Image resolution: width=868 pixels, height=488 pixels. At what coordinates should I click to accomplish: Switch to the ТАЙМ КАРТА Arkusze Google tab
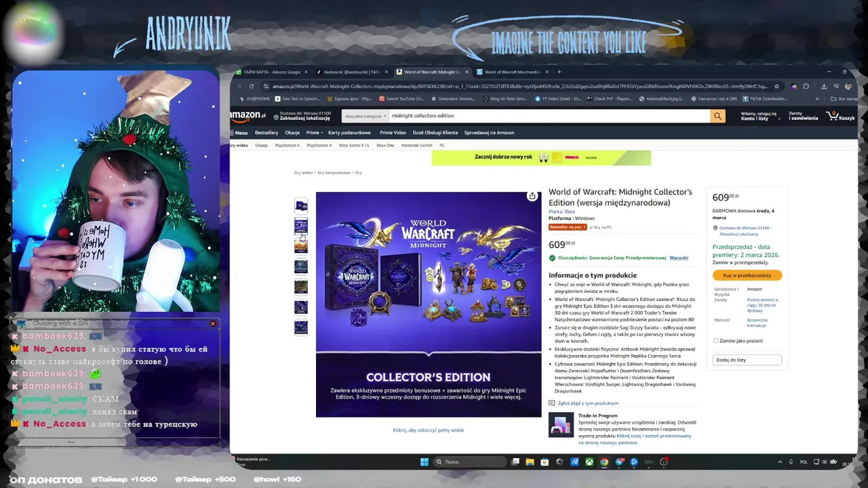click(x=271, y=72)
